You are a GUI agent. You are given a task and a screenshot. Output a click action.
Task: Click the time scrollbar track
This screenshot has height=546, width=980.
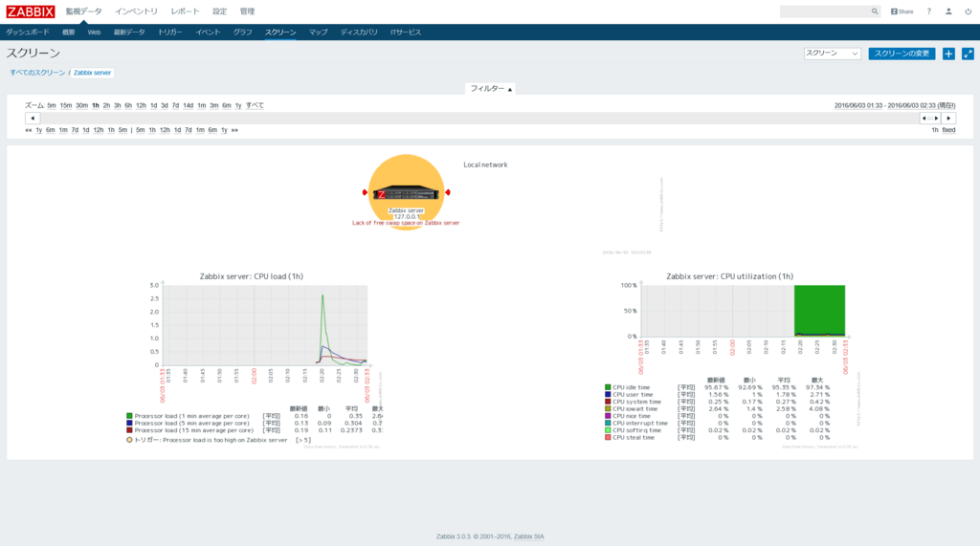480,118
